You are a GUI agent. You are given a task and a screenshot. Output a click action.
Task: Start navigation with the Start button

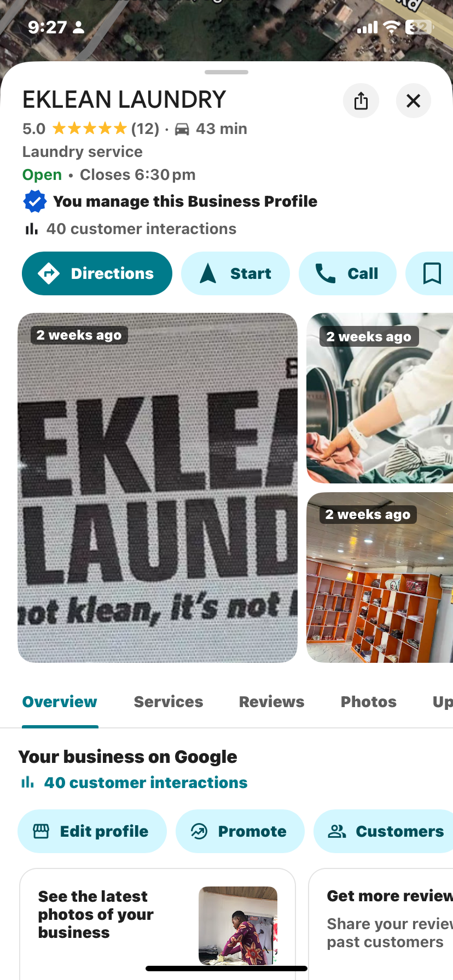(235, 273)
